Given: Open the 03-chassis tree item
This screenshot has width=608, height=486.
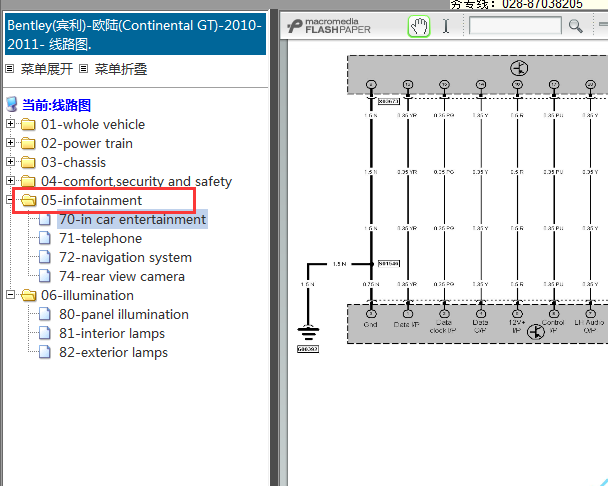Looking at the screenshot, I should pyautogui.click(x=73, y=163).
